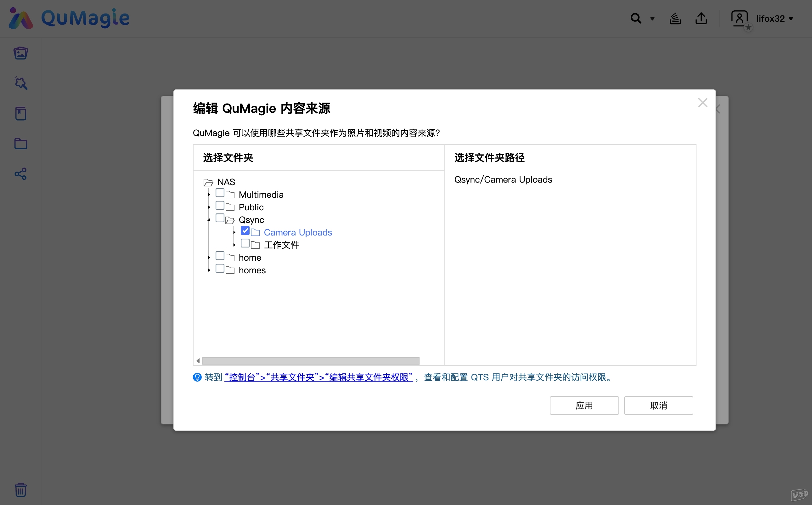Uncheck the Camera Uploads checkbox
Viewport: 812px width, 505px height.
(x=245, y=230)
